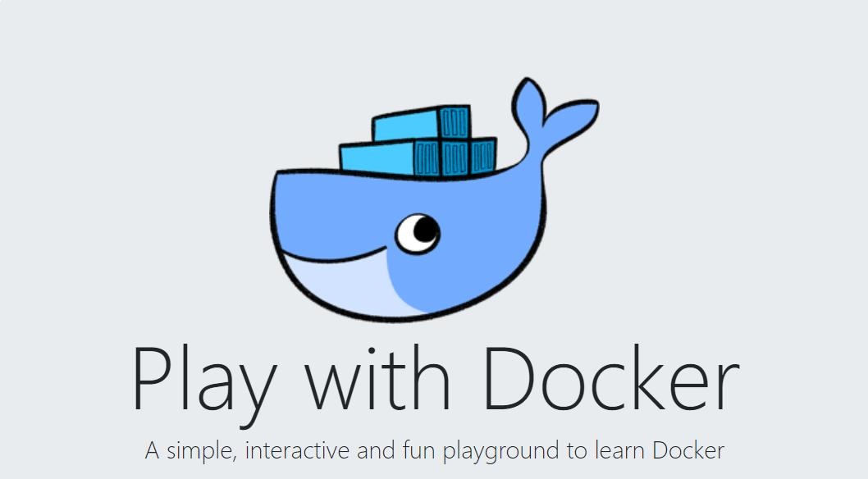Screen dimensions: 868x479
Task: Click the Docker whale logo
Action: 435,199
